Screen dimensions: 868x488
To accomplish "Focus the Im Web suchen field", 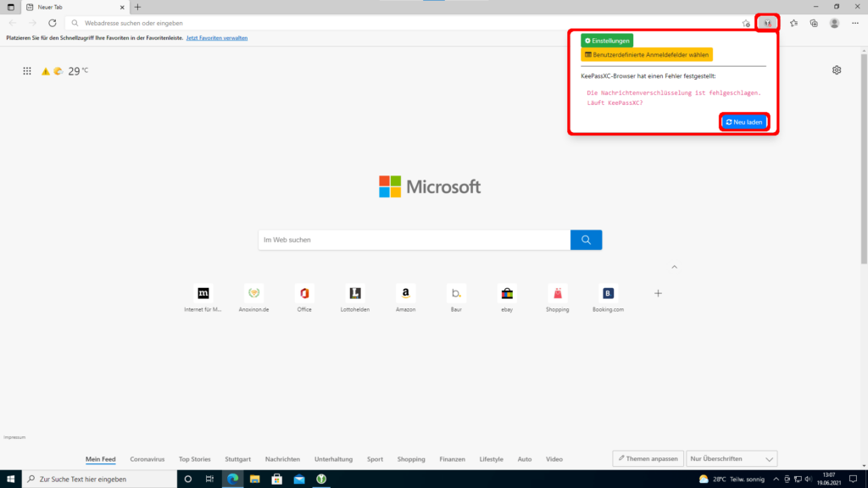I will tap(414, 240).
